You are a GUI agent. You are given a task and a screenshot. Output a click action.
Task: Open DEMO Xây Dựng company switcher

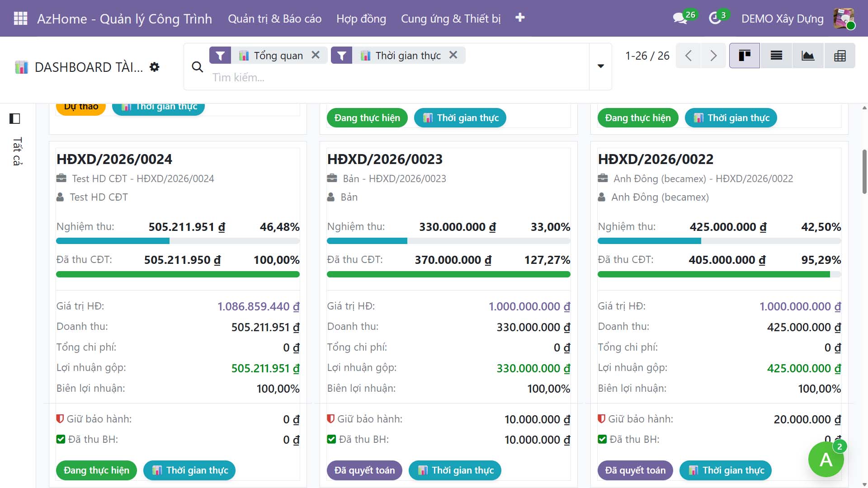[782, 19]
